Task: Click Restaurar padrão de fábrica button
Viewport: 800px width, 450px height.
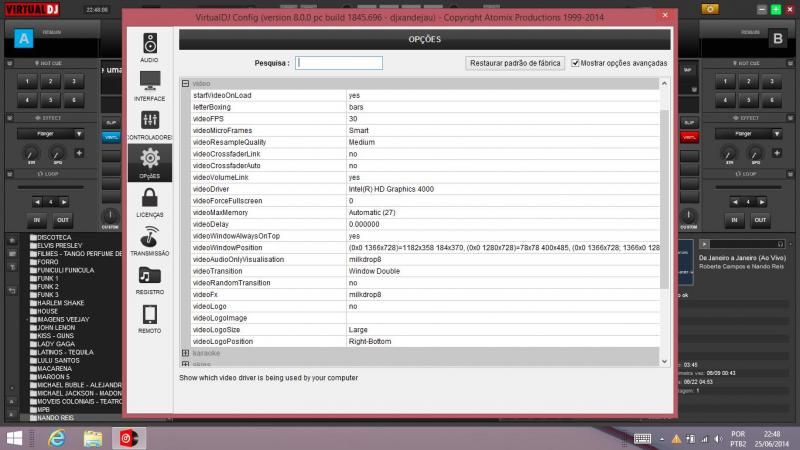Action: (x=515, y=63)
